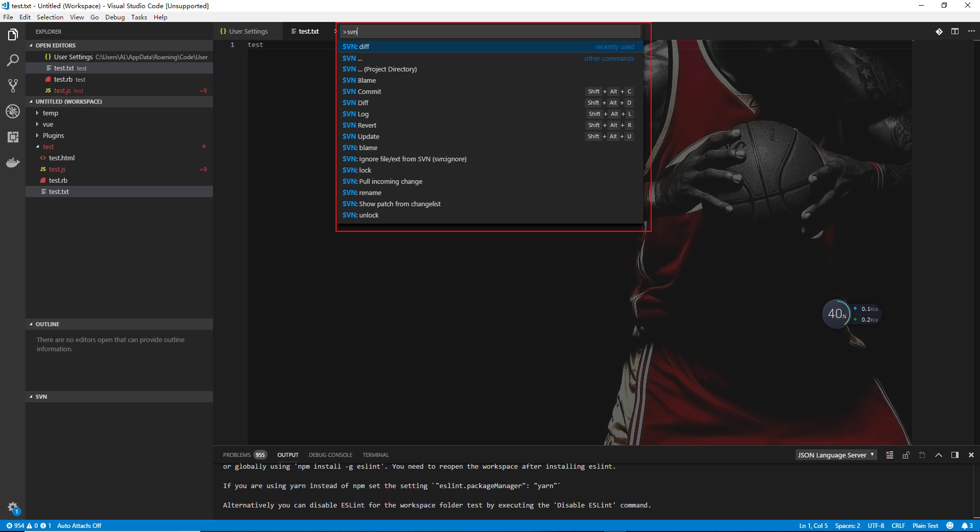Open editor More Actions ellipsis

[x=971, y=32]
